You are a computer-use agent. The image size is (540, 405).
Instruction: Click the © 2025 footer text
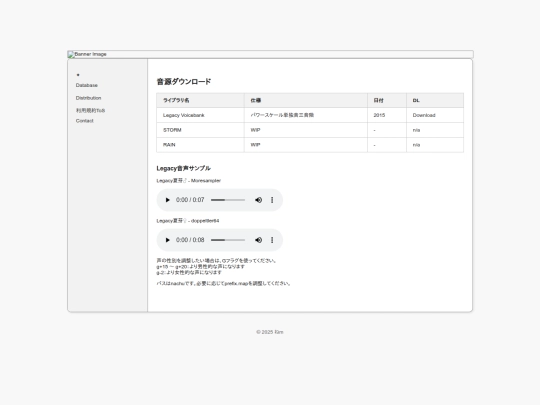(x=270, y=332)
